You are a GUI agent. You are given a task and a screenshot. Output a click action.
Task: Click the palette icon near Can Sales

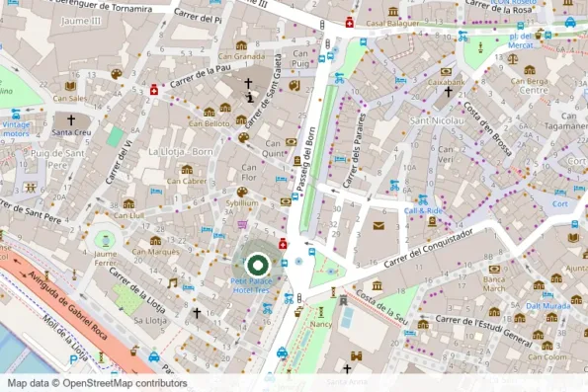(x=117, y=74)
